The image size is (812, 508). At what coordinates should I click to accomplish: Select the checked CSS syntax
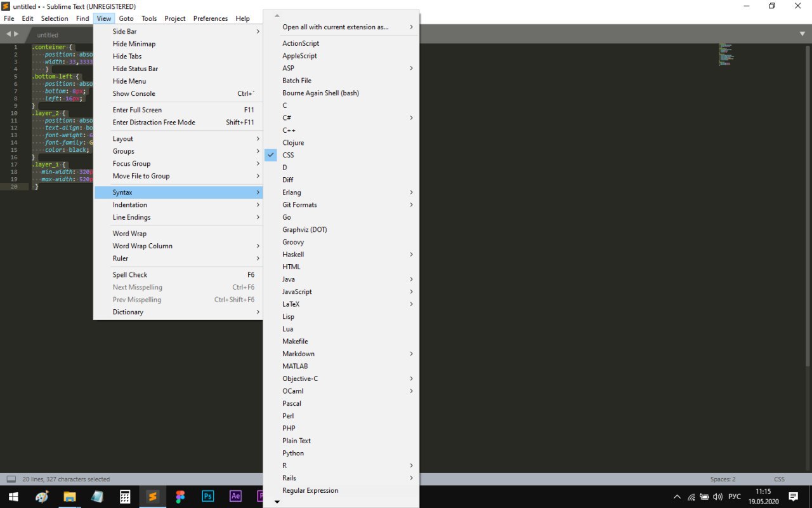click(341, 155)
